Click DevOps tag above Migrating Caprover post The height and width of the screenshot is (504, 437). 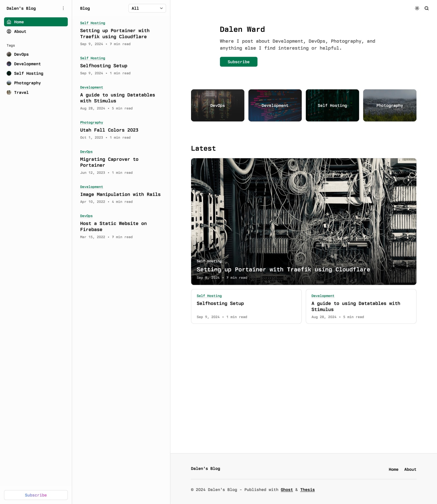pos(86,152)
